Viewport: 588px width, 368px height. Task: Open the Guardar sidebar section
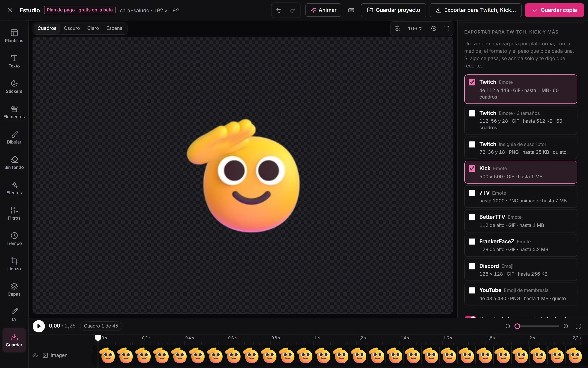[x=14, y=340]
